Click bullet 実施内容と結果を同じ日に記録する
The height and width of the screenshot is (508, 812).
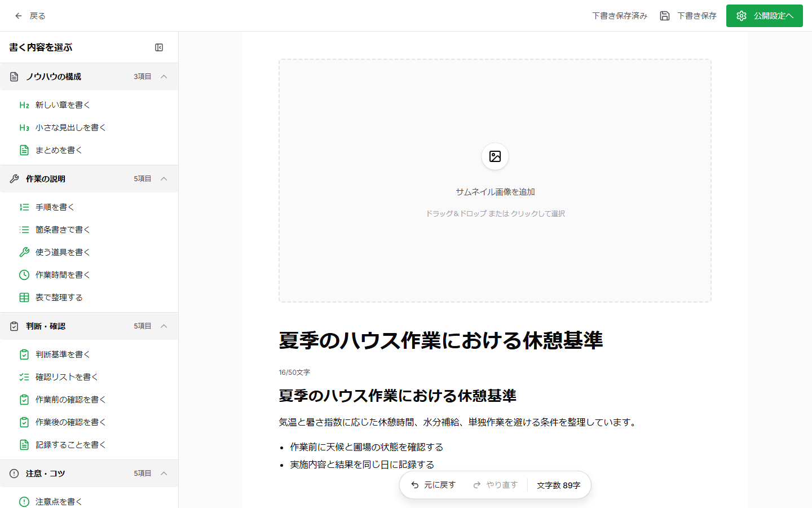(362, 465)
